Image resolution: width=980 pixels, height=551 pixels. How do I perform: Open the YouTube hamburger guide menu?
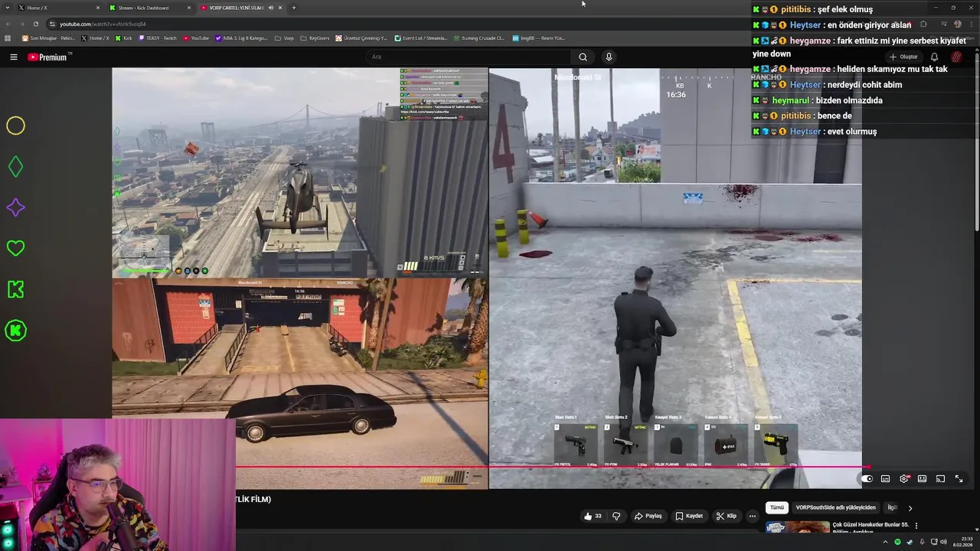click(13, 57)
